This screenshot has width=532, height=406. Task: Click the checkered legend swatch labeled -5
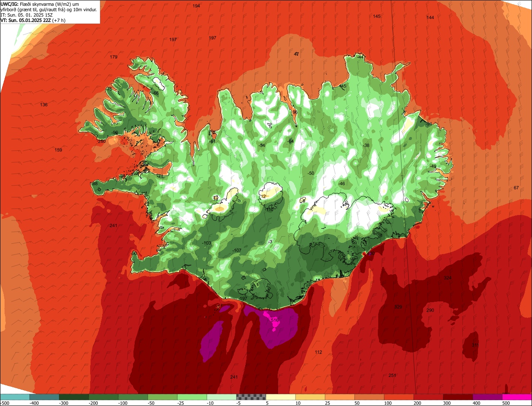point(251,397)
